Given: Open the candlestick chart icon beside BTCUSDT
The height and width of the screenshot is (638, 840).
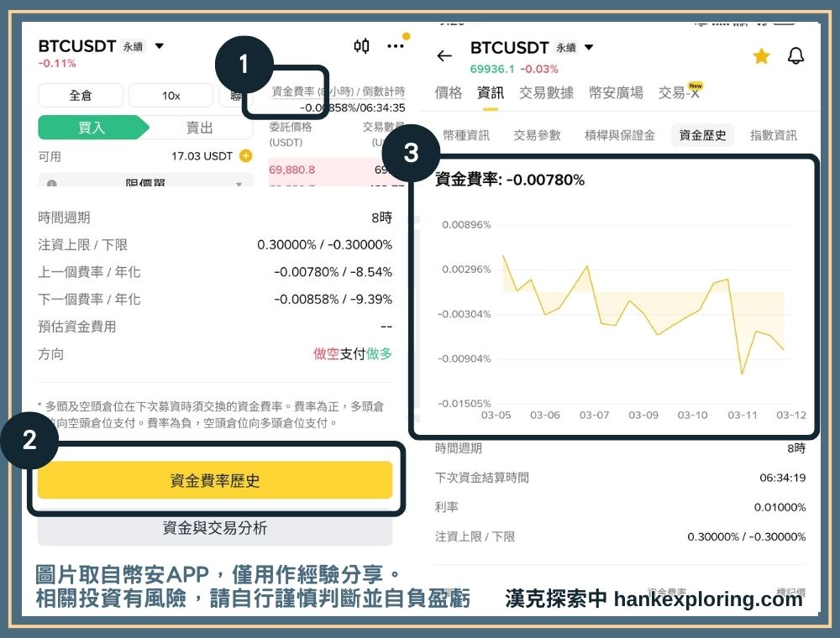Looking at the screenshot, I should 361,47.
